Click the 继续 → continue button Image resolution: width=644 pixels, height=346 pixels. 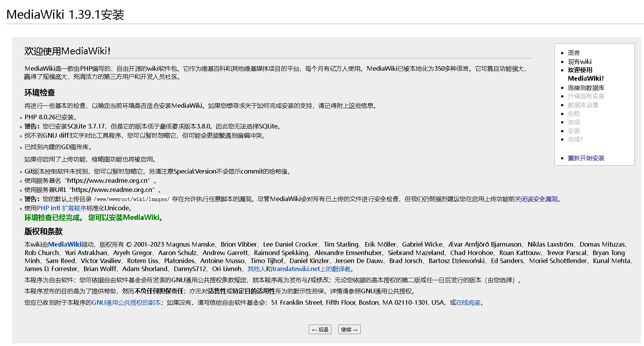click(349, 330)
